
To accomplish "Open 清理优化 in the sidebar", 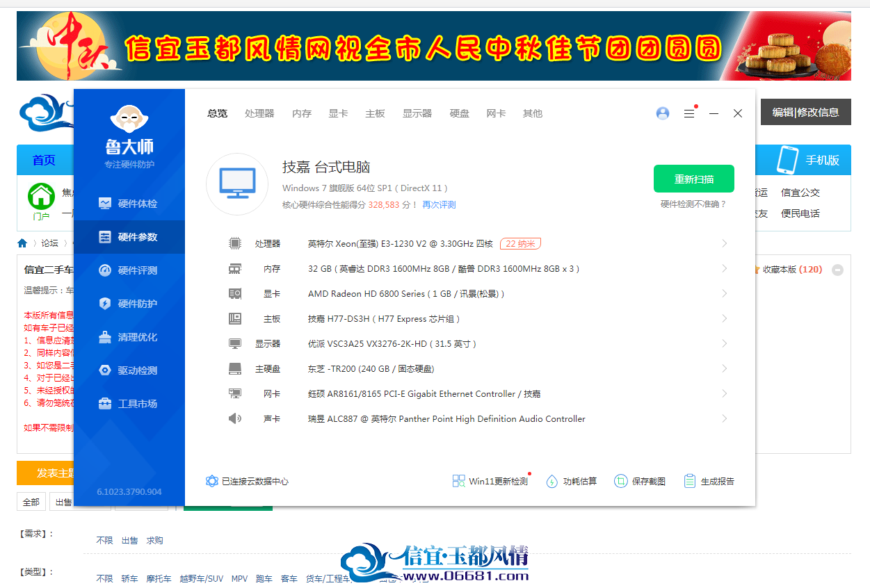I will (x=129, y=337).
